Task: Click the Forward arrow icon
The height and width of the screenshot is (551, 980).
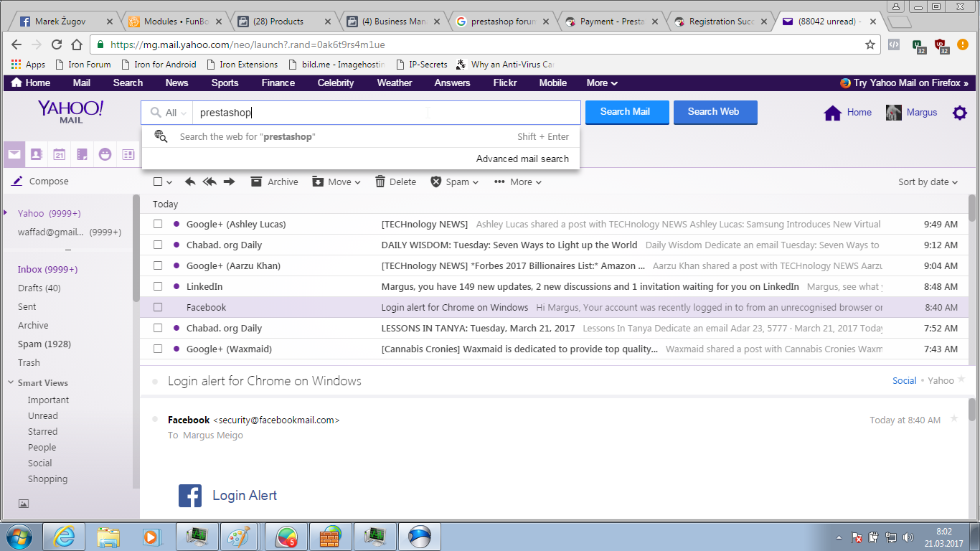Action: click(230, 182)
